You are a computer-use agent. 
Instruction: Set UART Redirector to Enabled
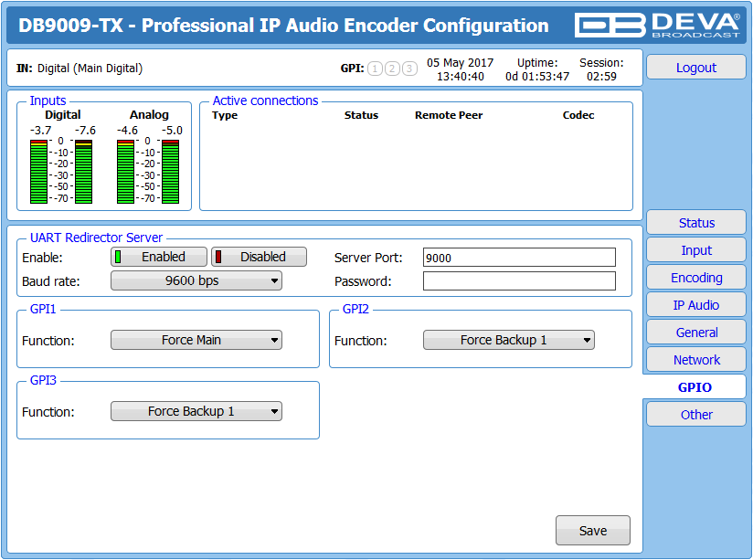[x=159, y=257]
